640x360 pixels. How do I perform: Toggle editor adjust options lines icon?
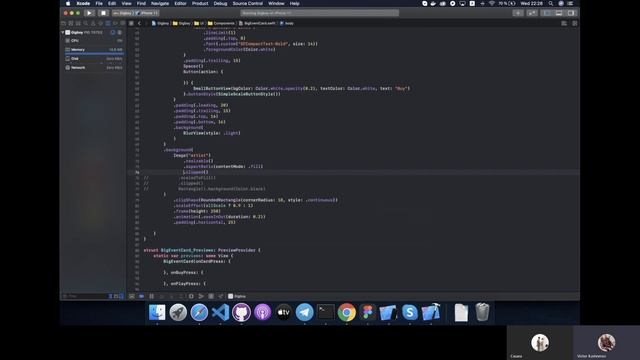(564, 23)
